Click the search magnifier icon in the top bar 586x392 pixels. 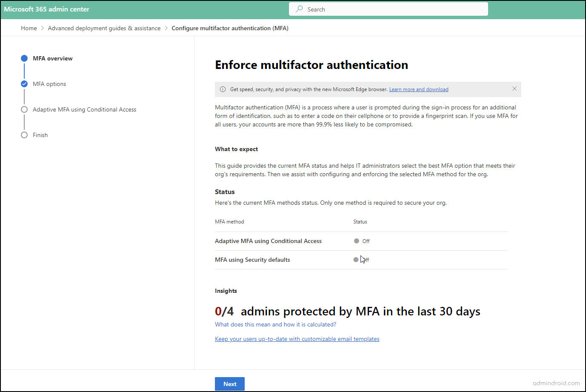300,9
